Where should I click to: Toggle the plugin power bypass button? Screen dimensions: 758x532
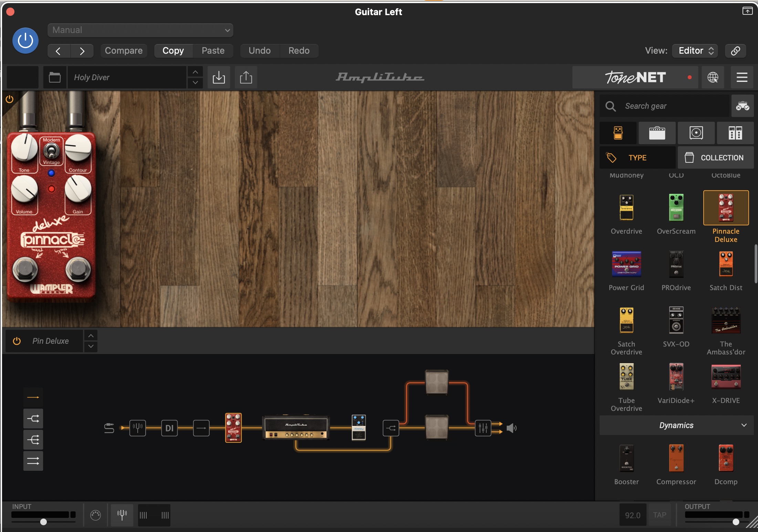(25, 41)
